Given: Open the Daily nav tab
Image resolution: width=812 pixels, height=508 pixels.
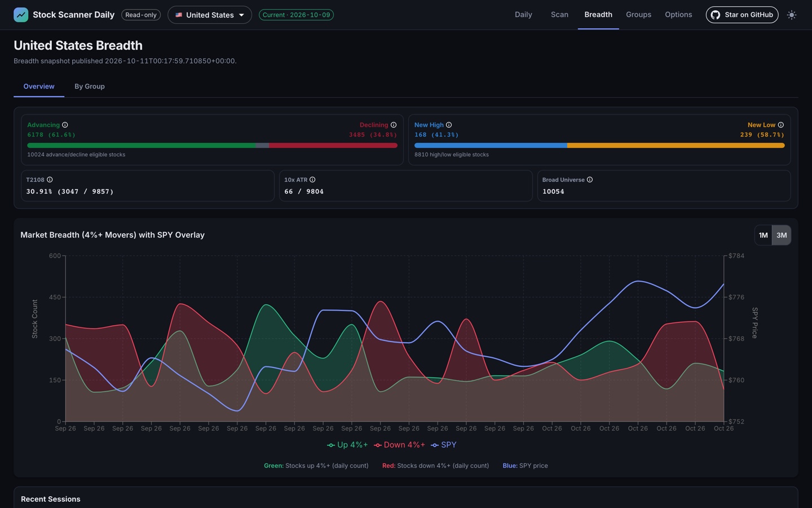Looking at the screenshot, I should [523, 15].
